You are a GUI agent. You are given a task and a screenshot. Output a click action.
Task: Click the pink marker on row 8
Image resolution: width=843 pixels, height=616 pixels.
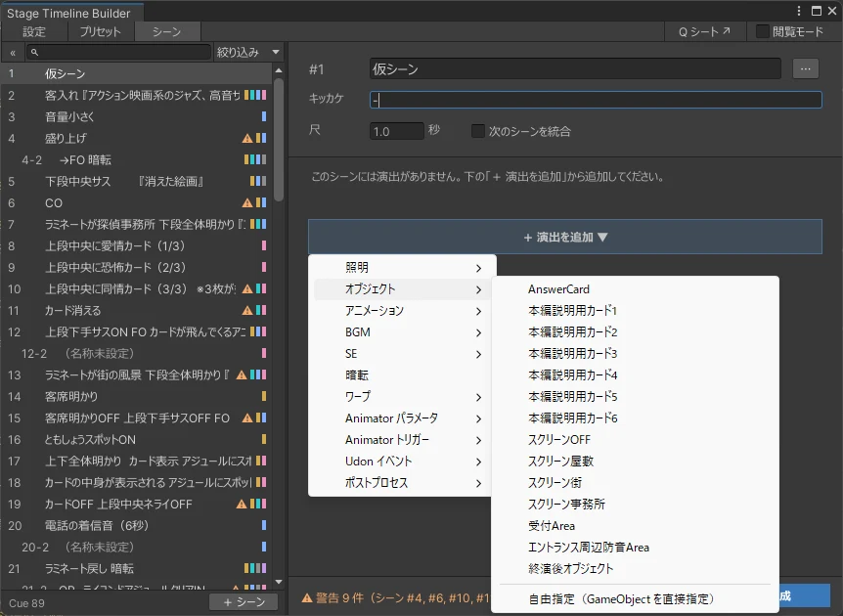pos(264,245)
